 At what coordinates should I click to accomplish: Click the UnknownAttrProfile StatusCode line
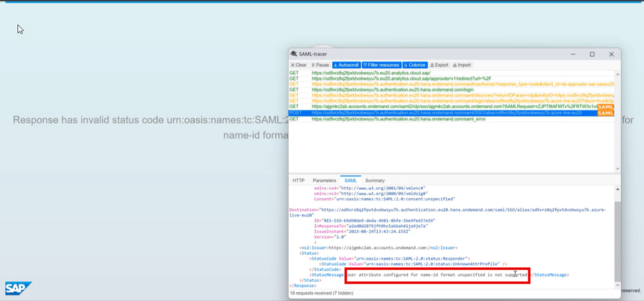click(413, 264)
